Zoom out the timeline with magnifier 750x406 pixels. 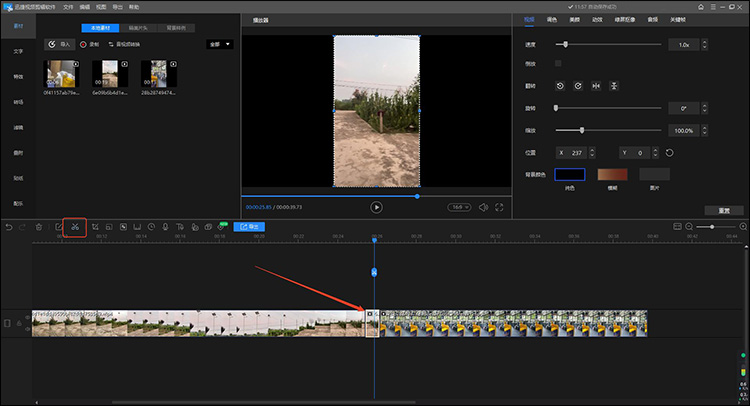[689, 227]
